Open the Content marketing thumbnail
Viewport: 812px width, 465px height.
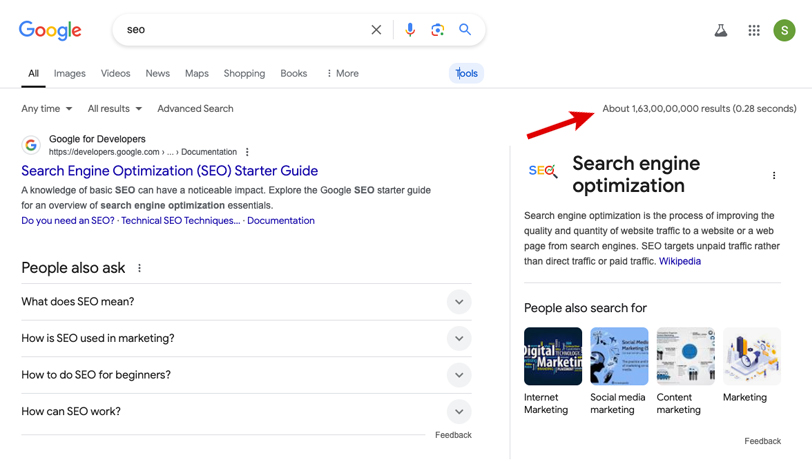coord(685,356)
